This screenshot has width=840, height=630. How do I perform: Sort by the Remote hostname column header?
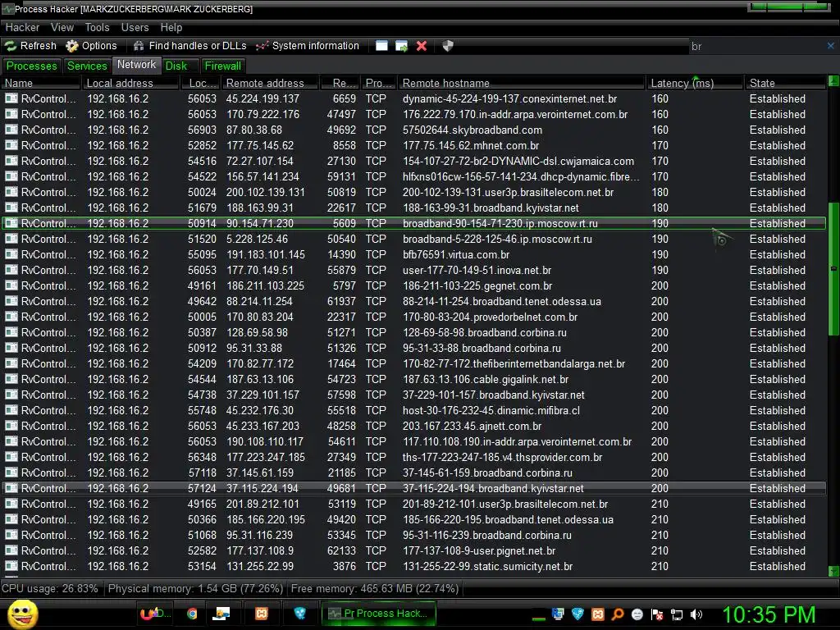(521, 83)
